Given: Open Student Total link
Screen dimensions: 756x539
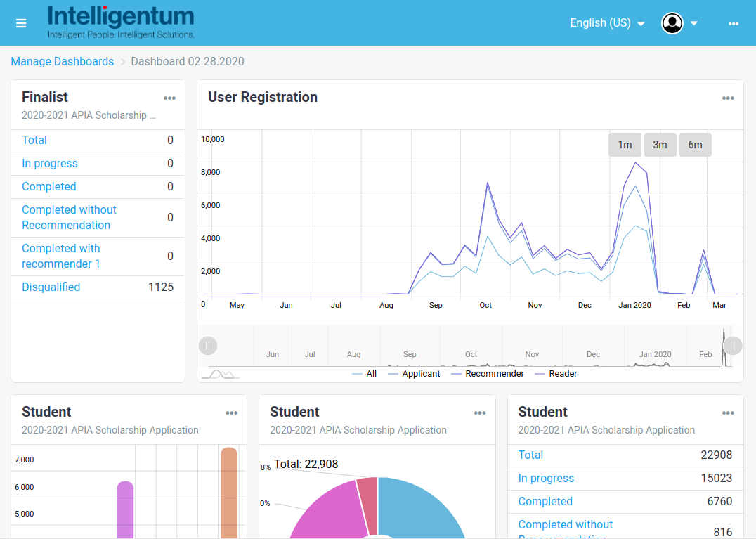Looking at the screenshot, I should tap(530, 455).
